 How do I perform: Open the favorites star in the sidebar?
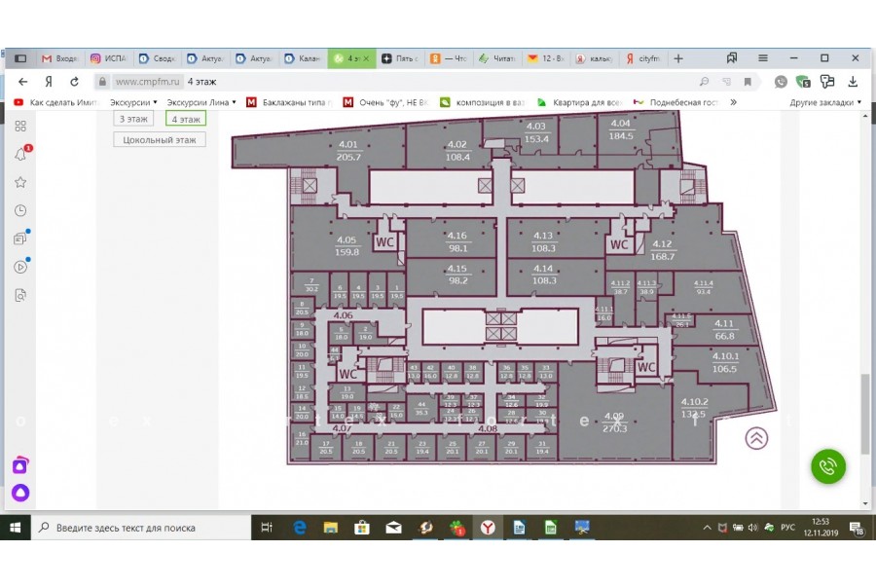20,182
